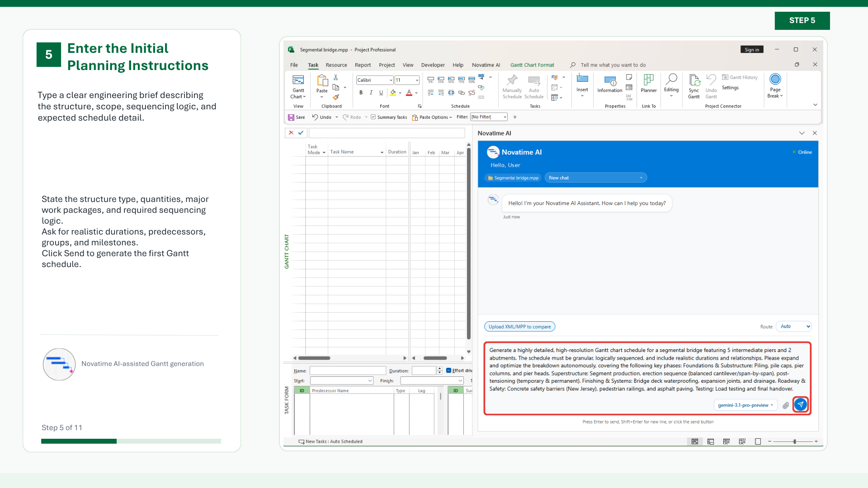Switch to the Report tab
Image resolution: width=868 pixels, height=488 pixels.
click(x=363, y=65)
